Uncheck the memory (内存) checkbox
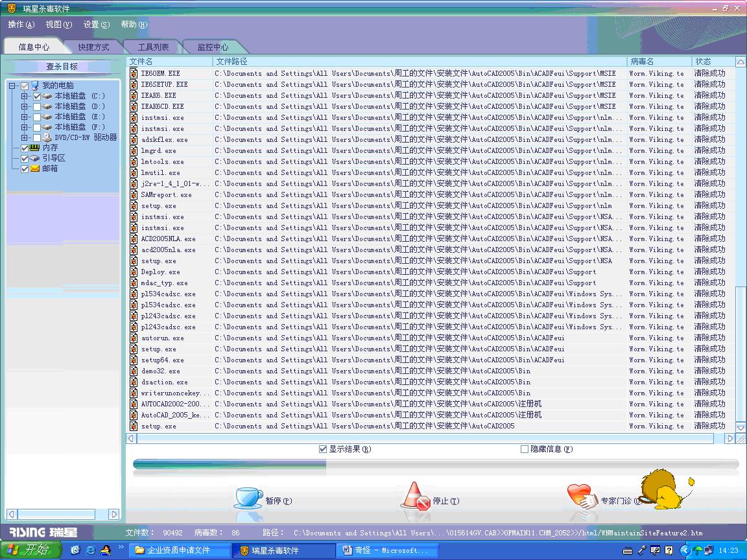The width and height of the screenshot is (747, 560). [x=25, y=148]
